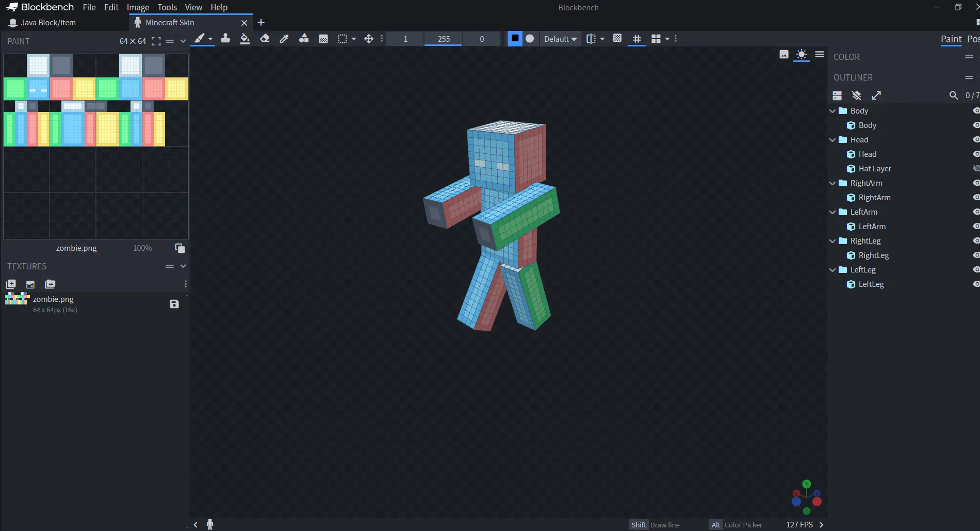This screenshot has height=531, width=980.
Task: Open the File menu
Action: (89, 7)
